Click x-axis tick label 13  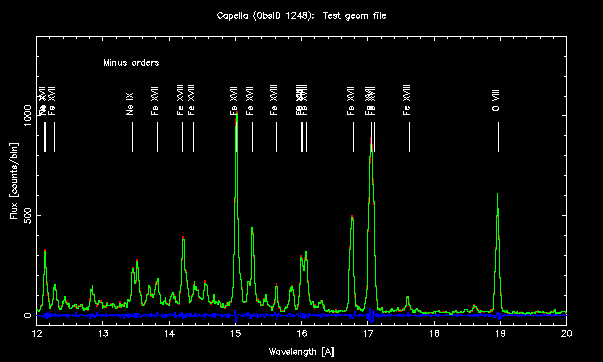pyautogui.click(x=103, y=334)
